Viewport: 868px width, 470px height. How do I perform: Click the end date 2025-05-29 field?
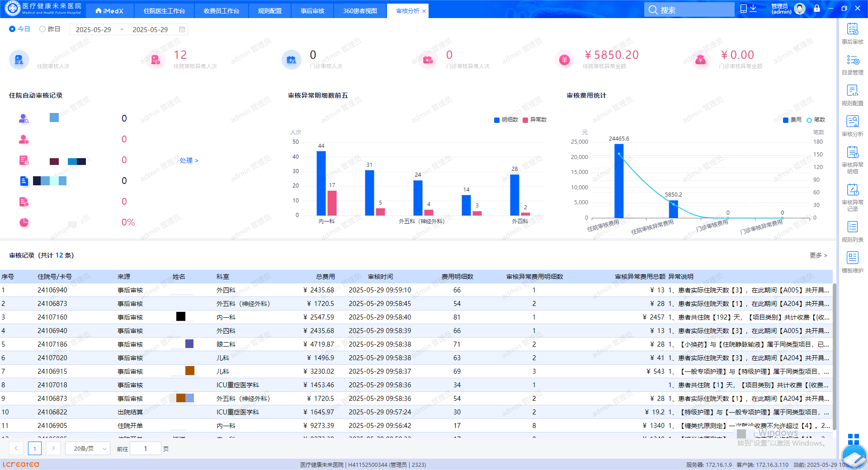tap(150, 29)
